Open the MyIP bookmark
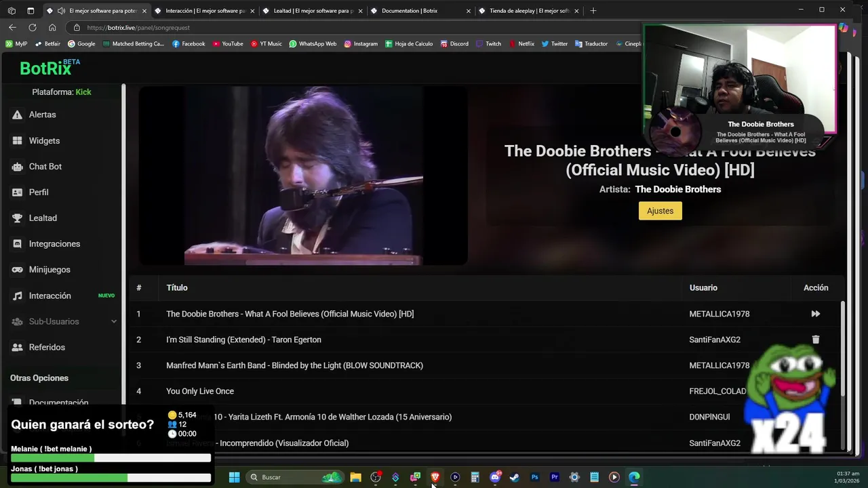 [16, 43]
